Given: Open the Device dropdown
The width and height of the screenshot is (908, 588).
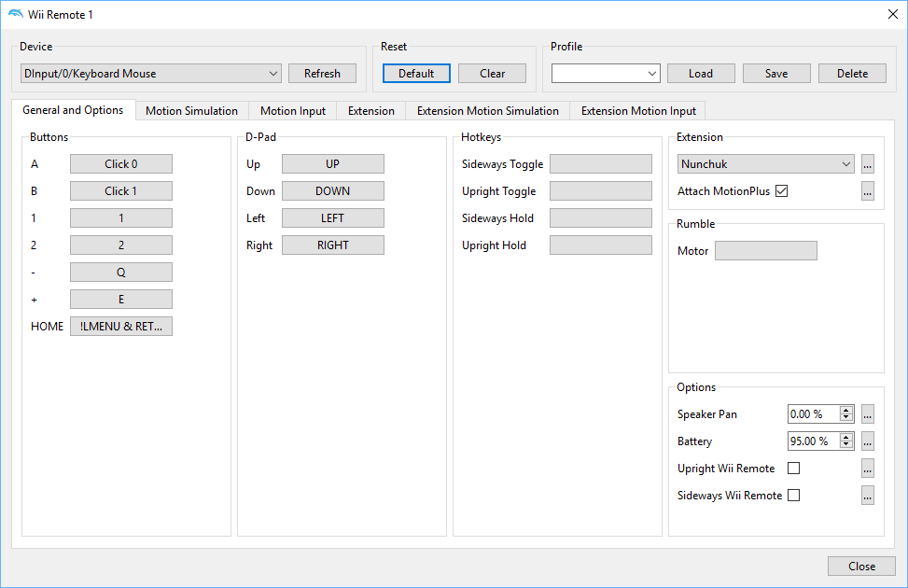Looking at the screenshot, I should (149, 73).
